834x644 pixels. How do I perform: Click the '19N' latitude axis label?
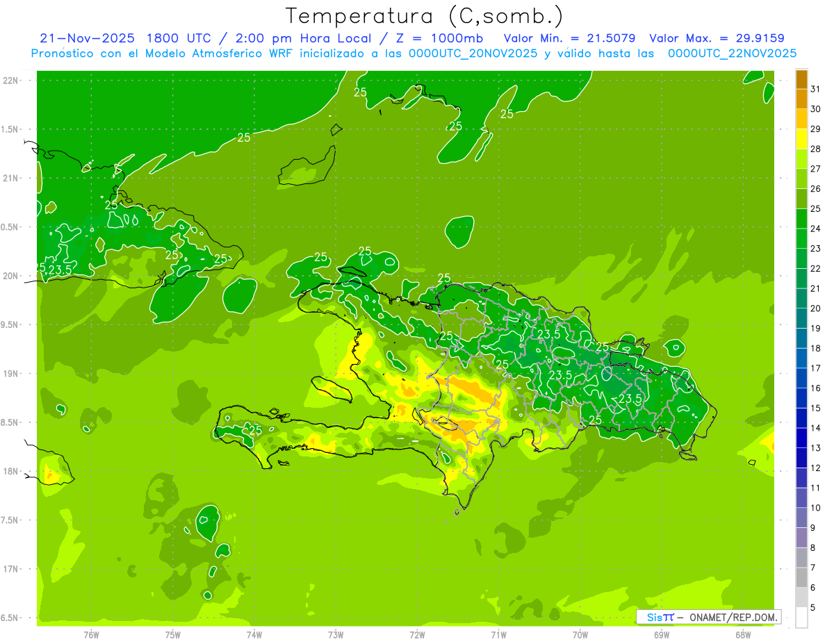pyautogui.click(x=10, y=374)
